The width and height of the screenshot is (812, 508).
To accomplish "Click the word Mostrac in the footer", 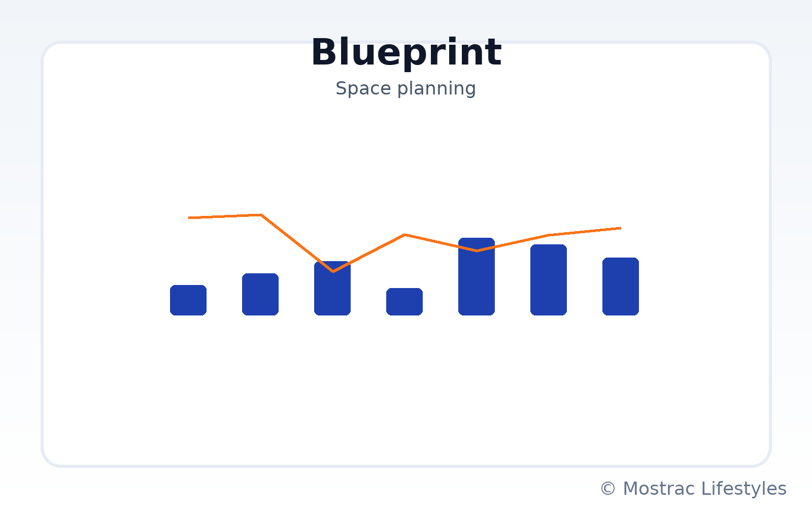I will [x=659, y=489].
